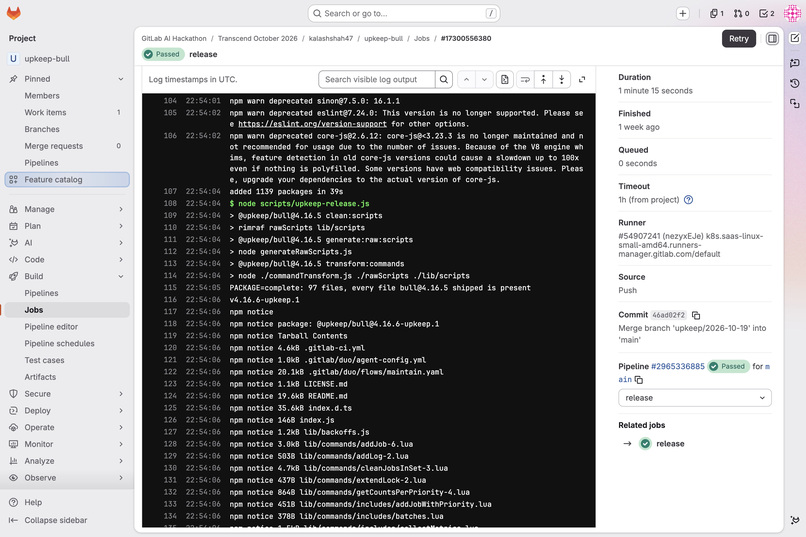Click the Timeout help question icon
This screenshot has width=806, height=537.
688,200
